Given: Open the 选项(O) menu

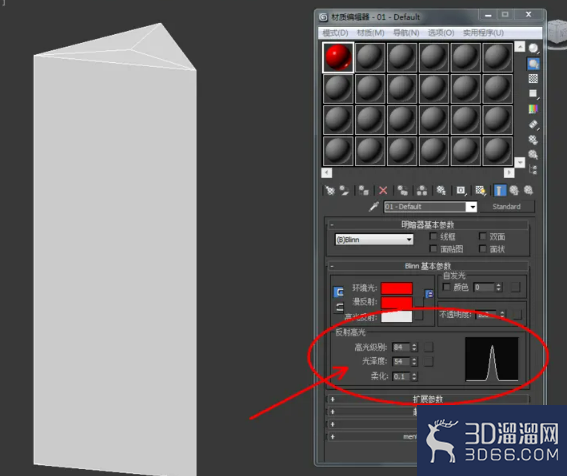Looking at the screenshot, I should 441,33.
